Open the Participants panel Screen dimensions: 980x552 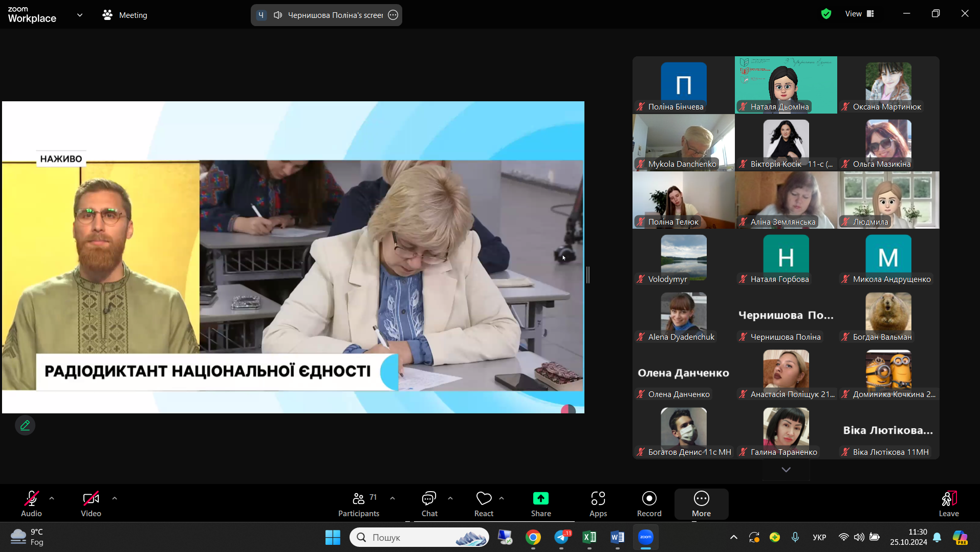[x=358, y=504]
